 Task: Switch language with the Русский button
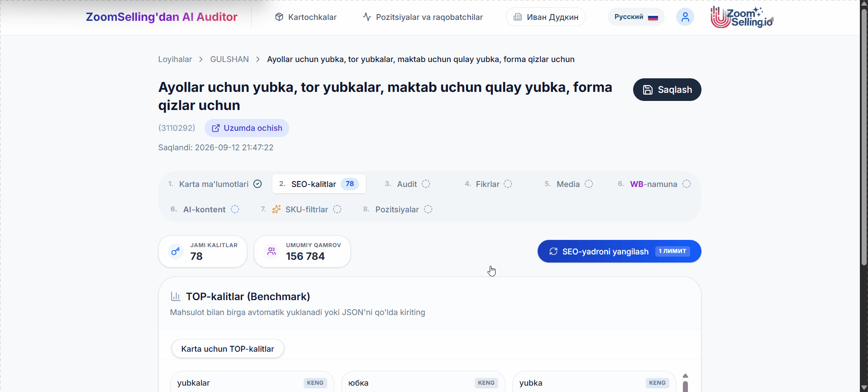coord(636,17)
